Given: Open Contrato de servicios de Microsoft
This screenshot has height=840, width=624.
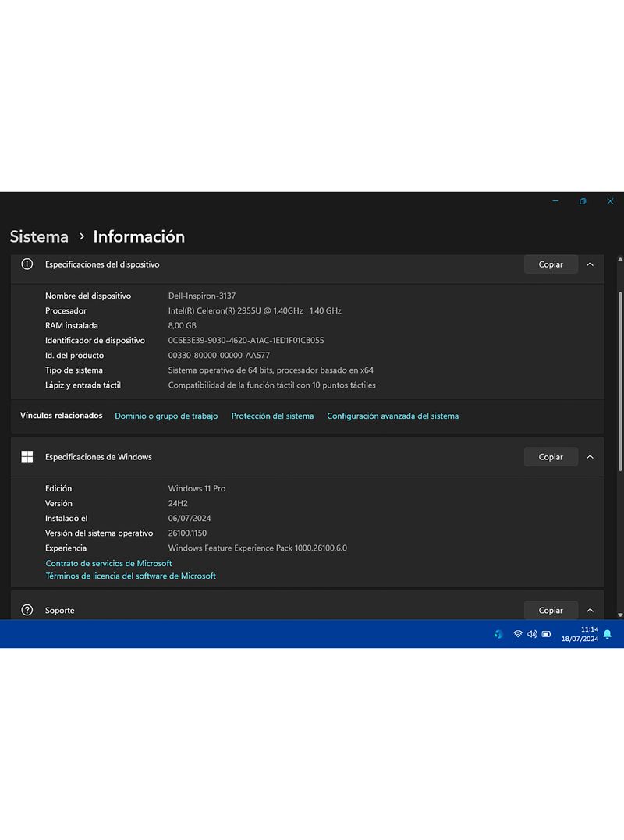Looking at the screenshot, I should coord(108,563).
